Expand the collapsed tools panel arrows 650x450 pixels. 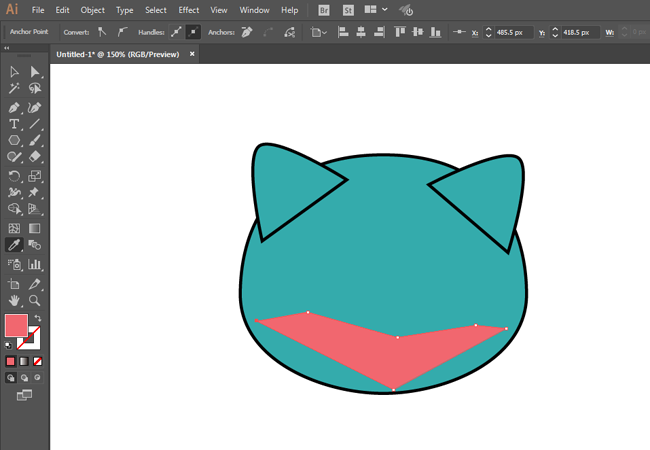8,47
